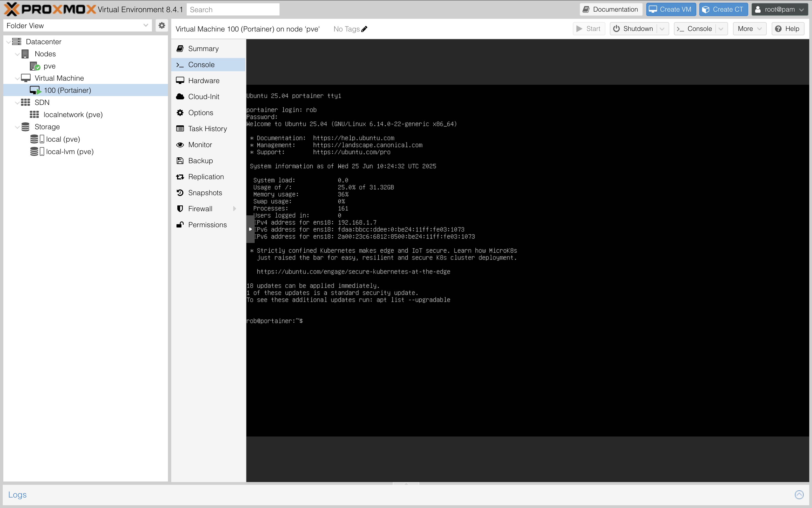Select the pve node icon
812x508 pixels.
pos(35,66)
